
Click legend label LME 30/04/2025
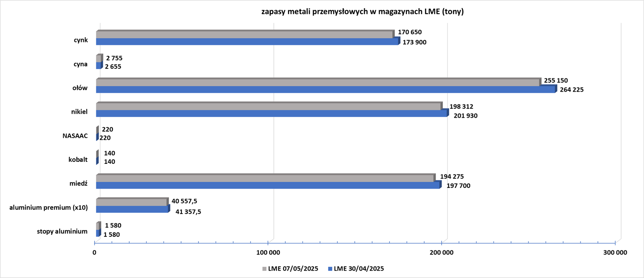(x=359, y=269)
